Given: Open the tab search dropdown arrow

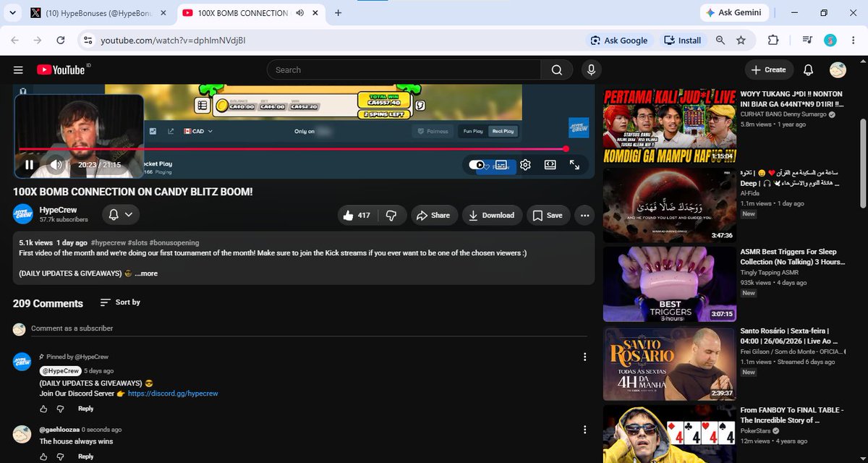Looking at the screenshot, I should [11, 13].
